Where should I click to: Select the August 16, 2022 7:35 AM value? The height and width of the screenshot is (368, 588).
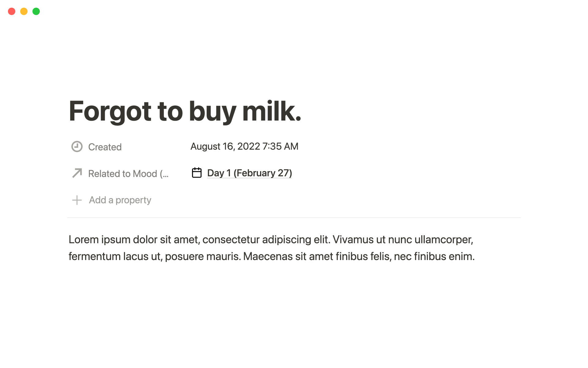point(244,147)
